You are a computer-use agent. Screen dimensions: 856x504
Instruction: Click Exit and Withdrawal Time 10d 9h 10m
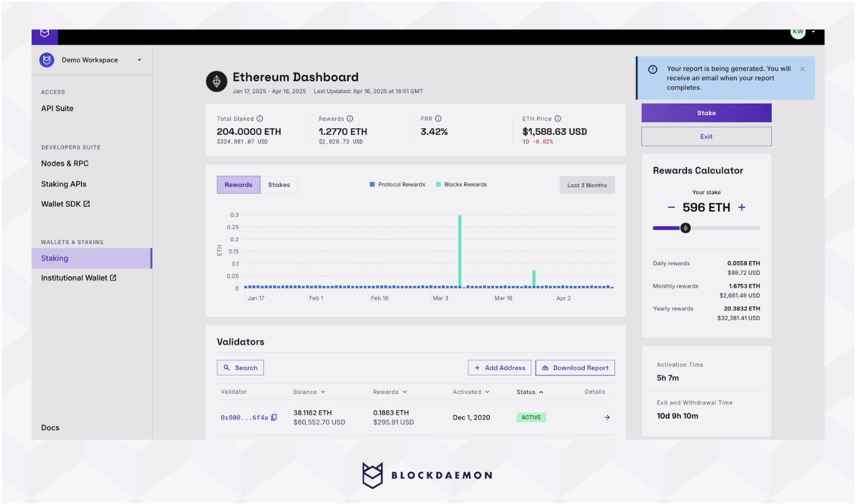[678, 416]
